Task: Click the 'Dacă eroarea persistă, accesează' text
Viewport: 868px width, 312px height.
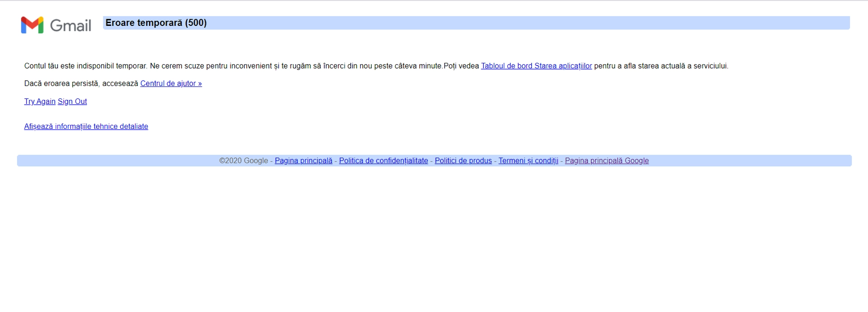Action: tap(81, 83)
